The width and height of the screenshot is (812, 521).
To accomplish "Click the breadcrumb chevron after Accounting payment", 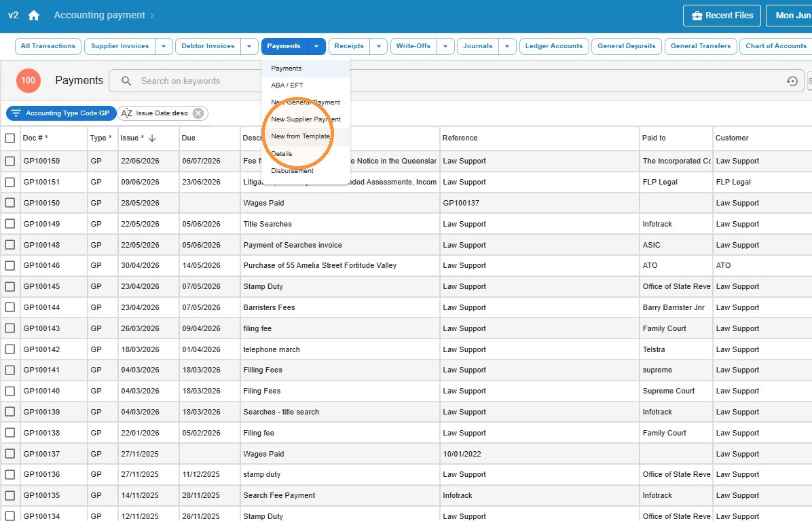I will (152, 16).
